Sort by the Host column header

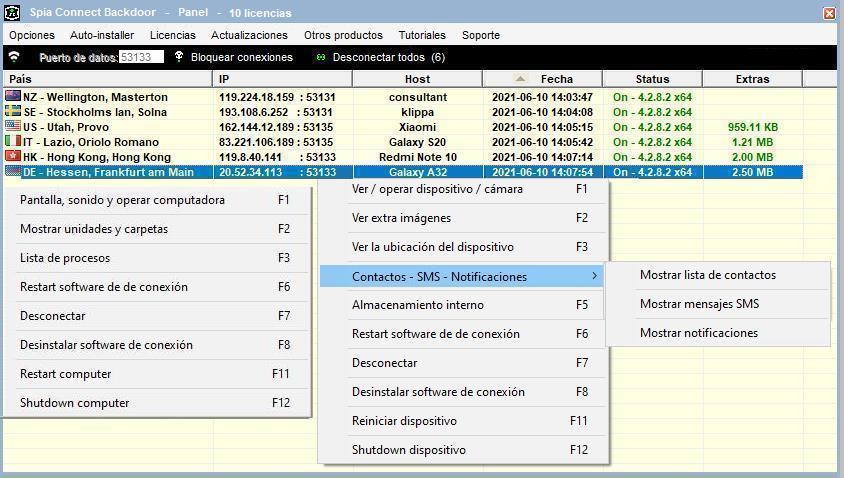[418, 79]
